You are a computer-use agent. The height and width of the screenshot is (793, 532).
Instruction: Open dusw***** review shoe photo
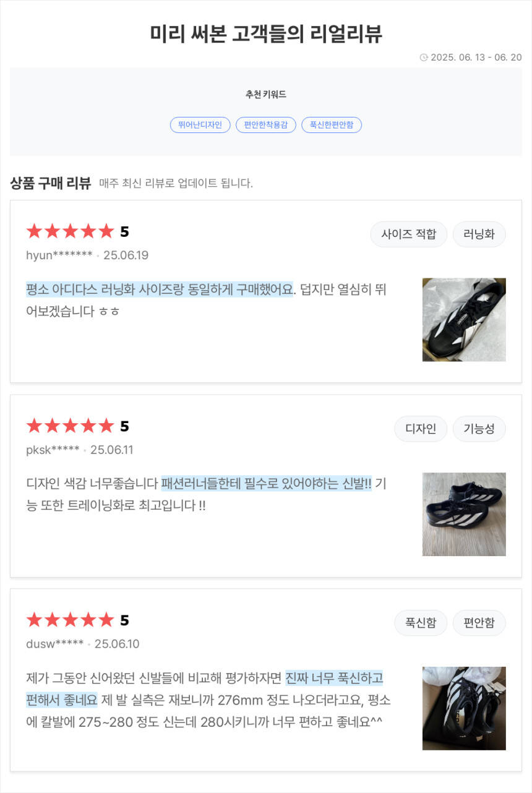[x=464, y=708]
